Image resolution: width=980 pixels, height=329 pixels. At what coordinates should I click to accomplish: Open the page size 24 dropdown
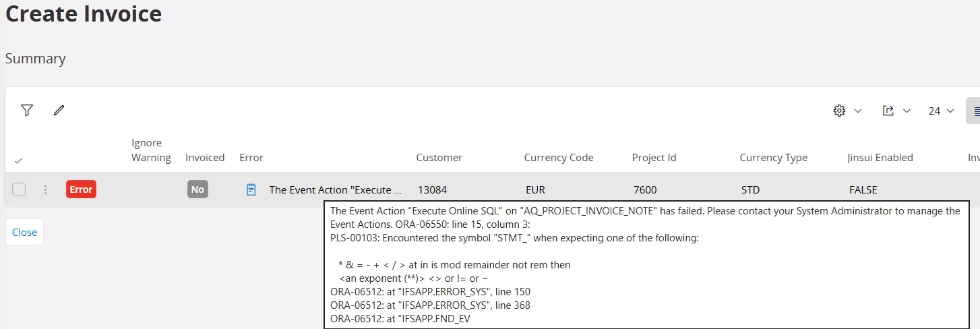pos(941,111)
